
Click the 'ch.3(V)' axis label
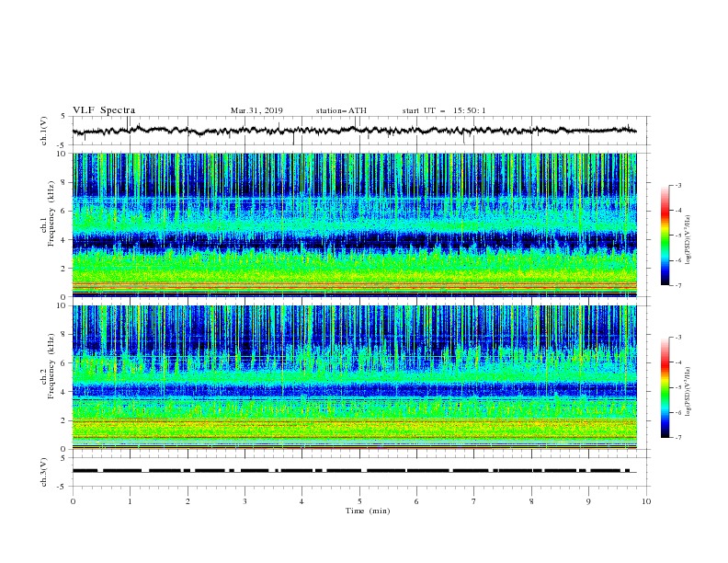[x=44, y=472]
